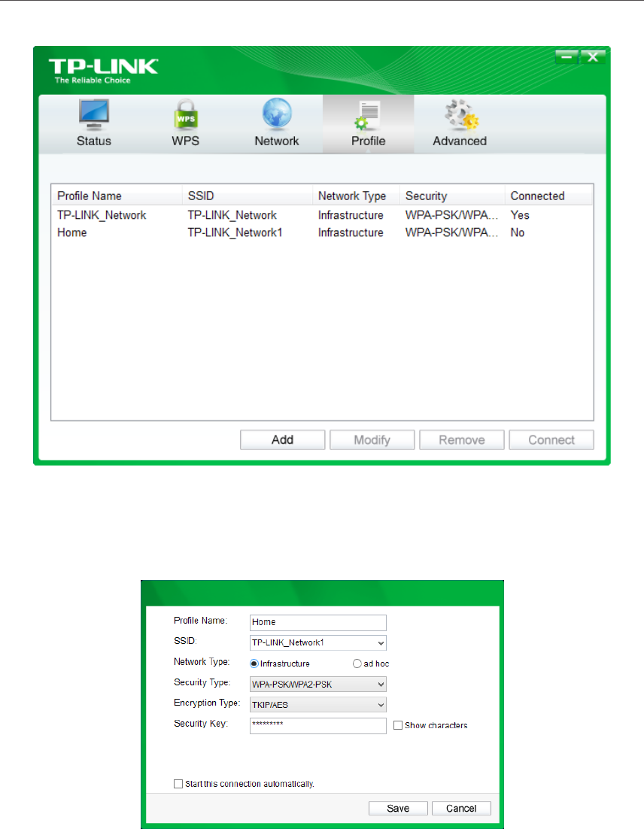
Task: Cancel the profile dialog
Action: point(461,809)
